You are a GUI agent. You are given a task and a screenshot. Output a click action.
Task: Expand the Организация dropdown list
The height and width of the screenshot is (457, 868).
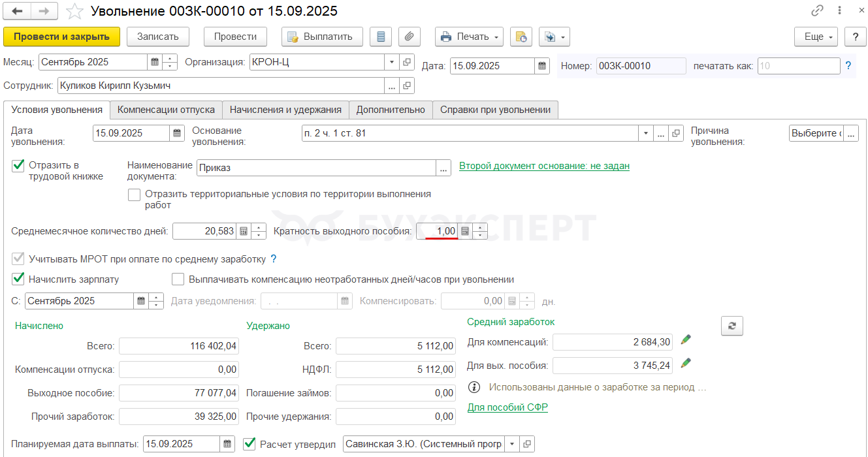click(x=392, y=62)
